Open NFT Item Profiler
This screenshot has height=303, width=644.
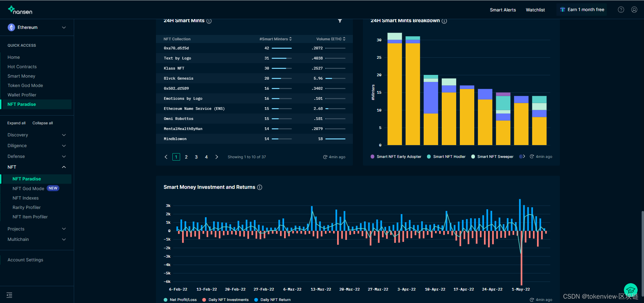click(30, 217)
